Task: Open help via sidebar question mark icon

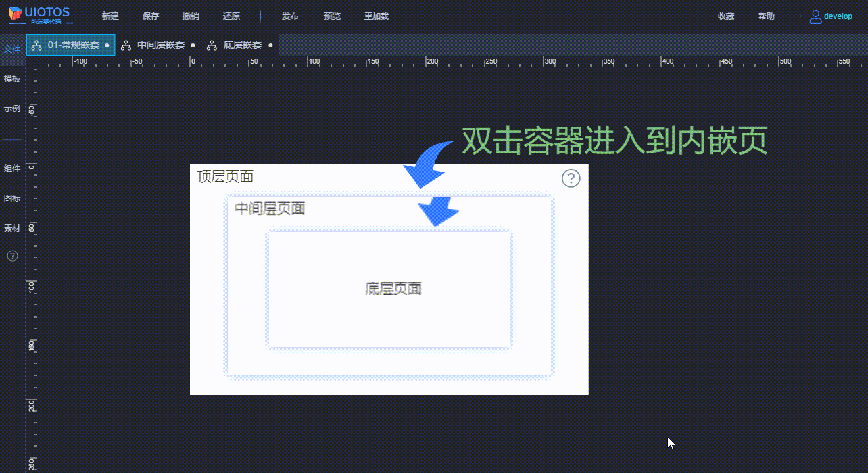Action: 12,256
